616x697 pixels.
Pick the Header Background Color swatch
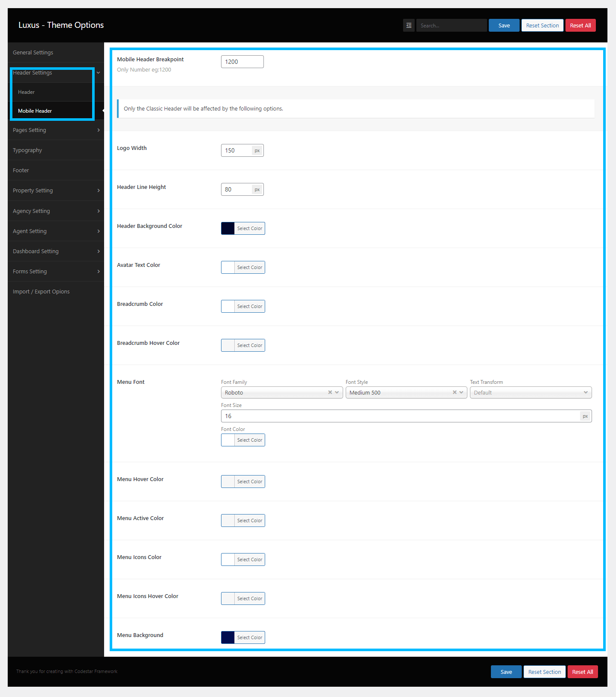(228, 228)
